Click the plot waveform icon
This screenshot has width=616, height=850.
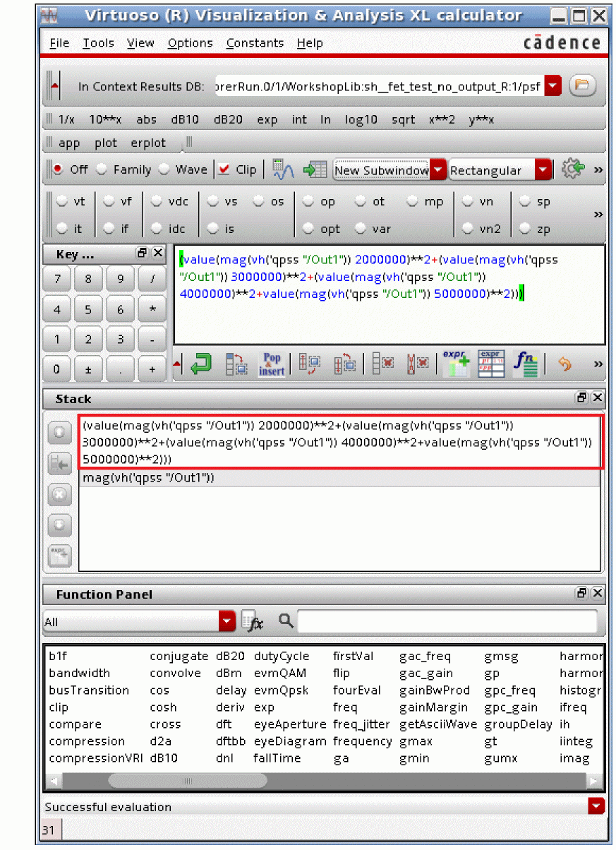click(283, 170)
